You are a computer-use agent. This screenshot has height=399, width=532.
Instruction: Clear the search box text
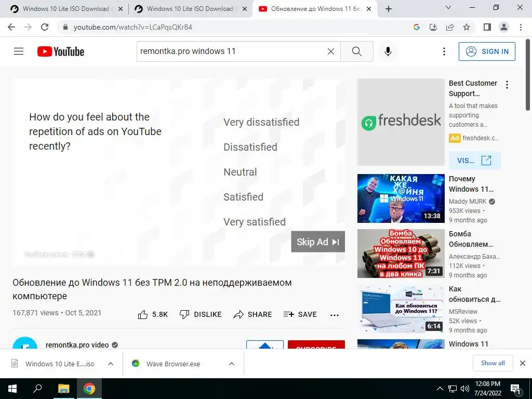pyautogui.click(x=331, y=51)
